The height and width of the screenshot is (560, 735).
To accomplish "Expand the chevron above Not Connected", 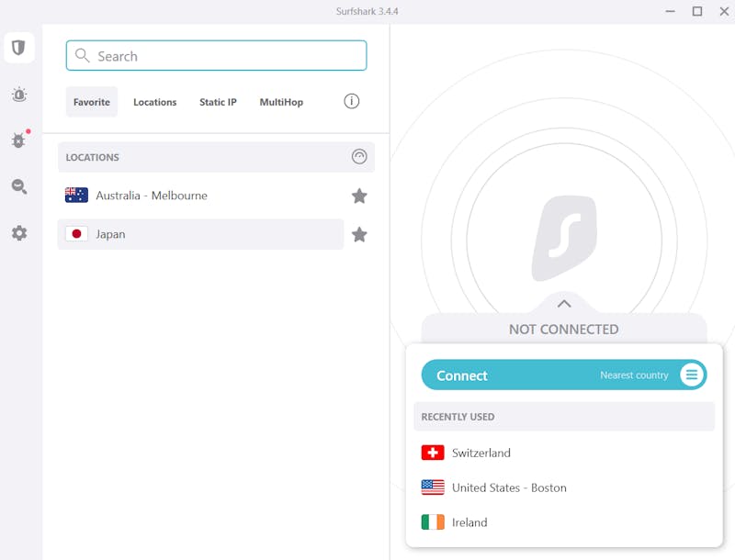I will point(564,304).
